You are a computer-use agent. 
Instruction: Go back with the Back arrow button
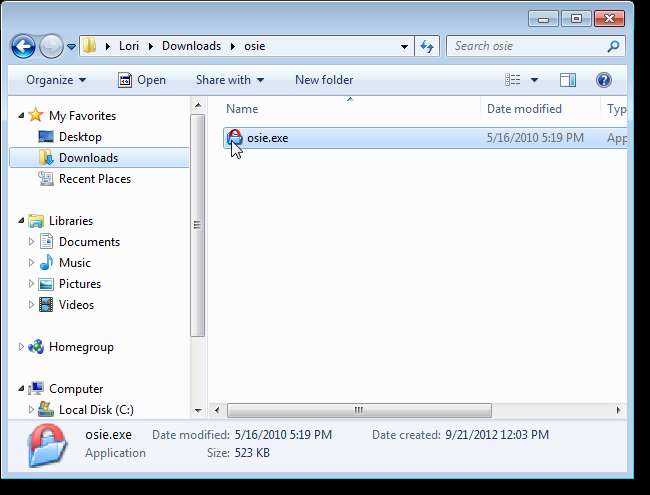point(23,46)
